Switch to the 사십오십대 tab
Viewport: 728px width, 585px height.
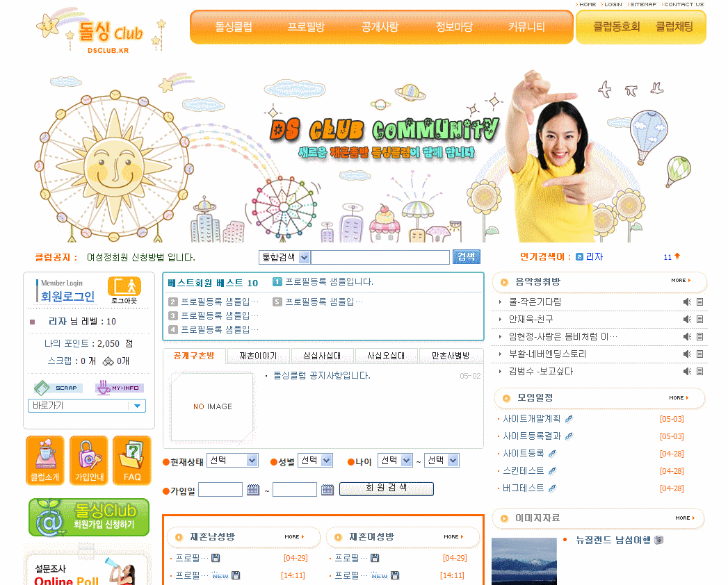coord(386,356)
